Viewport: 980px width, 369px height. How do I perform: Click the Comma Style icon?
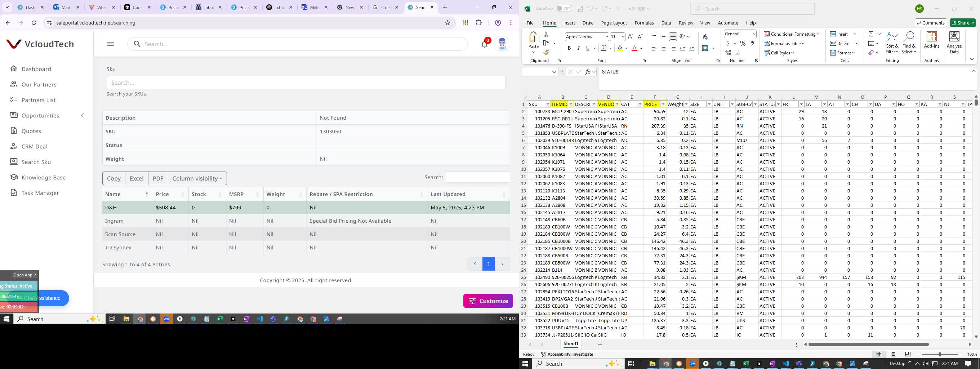[752, 43]
